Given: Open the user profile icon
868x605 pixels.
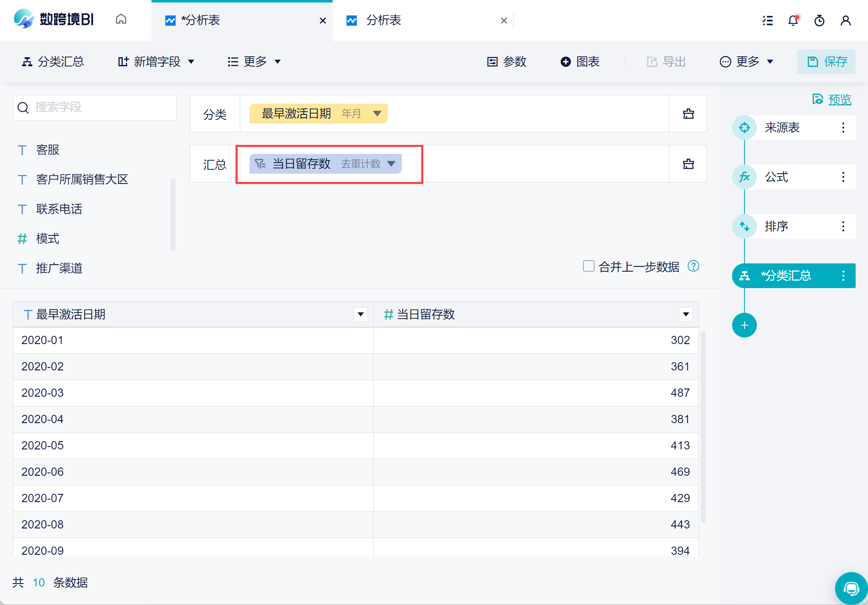Looking at the screenshot, I should coord(845,20).
